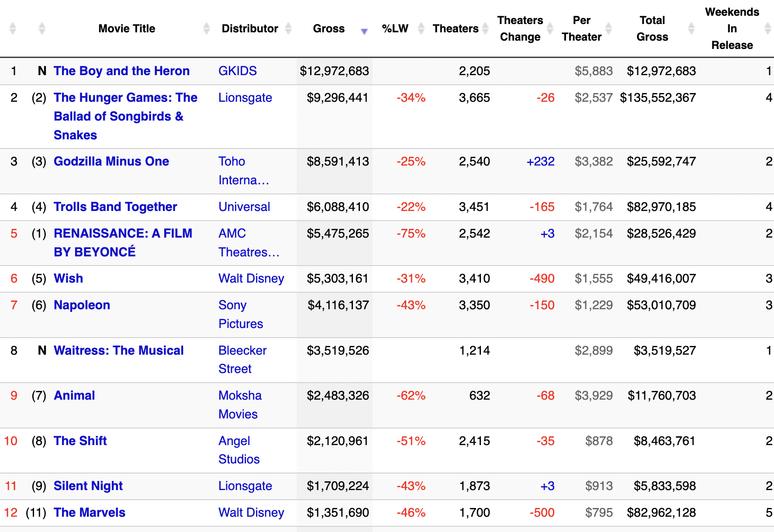Select the red rank number 5
The image size is (774, 532).
pyautogui.click(x=14, y=233)
